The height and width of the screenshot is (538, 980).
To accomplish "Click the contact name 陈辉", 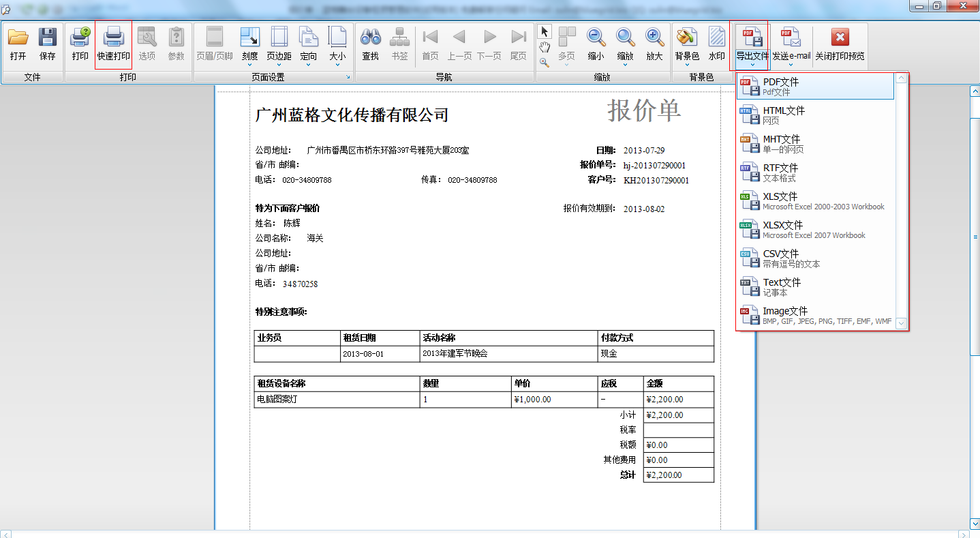I will click(x=292, y=223).
